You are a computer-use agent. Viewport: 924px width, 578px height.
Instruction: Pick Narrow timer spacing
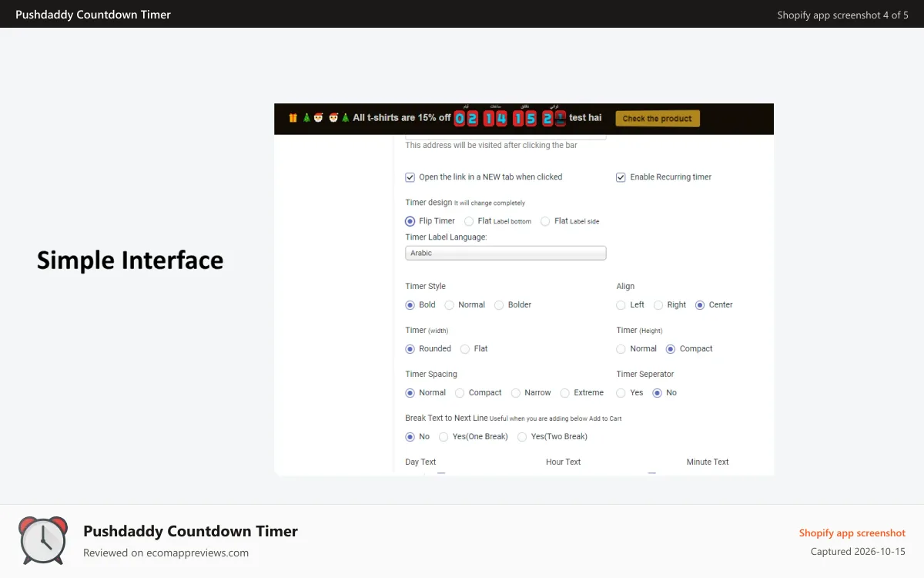pyautogui.click(x=516, y=393)
